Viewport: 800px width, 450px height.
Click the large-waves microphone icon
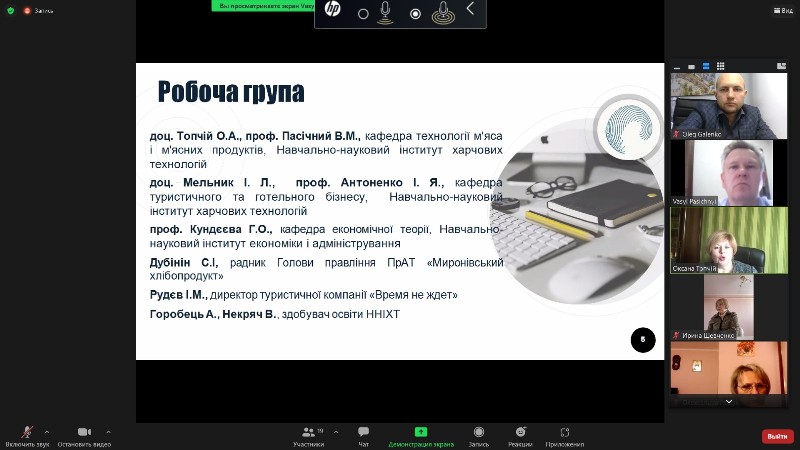443,13
